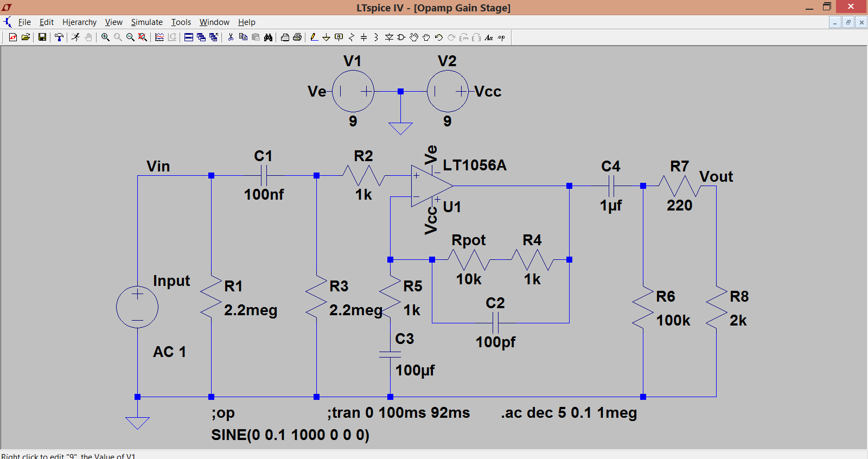Click the '220' value of R7
The width and height of the screenshot is (868, 459).
tap(680, 206)
